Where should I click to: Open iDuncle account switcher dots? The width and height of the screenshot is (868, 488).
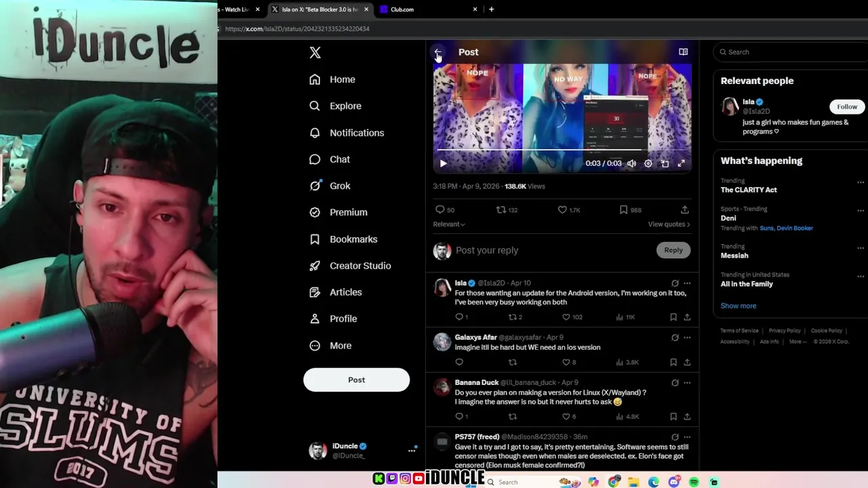(x=412, y=450)
